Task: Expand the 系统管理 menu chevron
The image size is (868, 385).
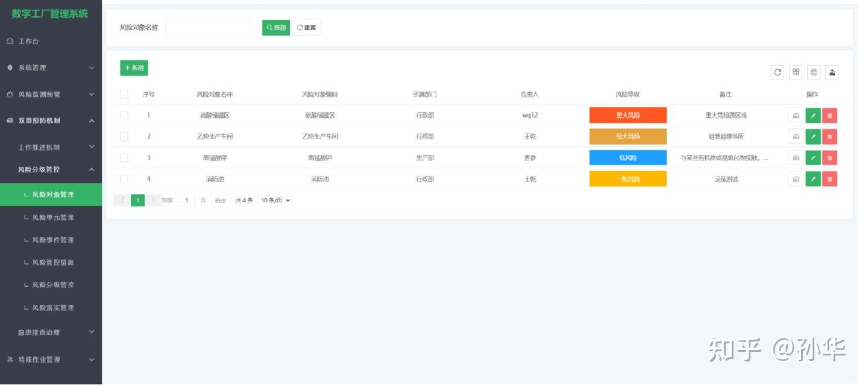Action: click(92, 67)
